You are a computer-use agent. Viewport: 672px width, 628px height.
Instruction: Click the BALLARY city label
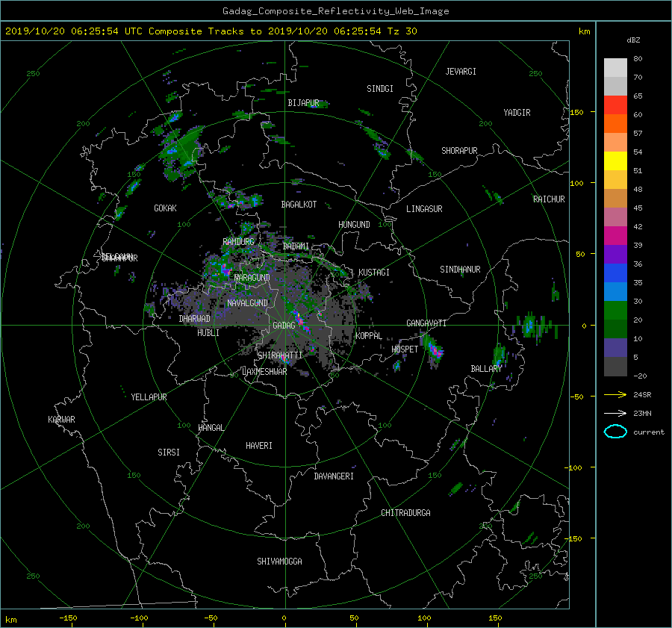[486, 369]
